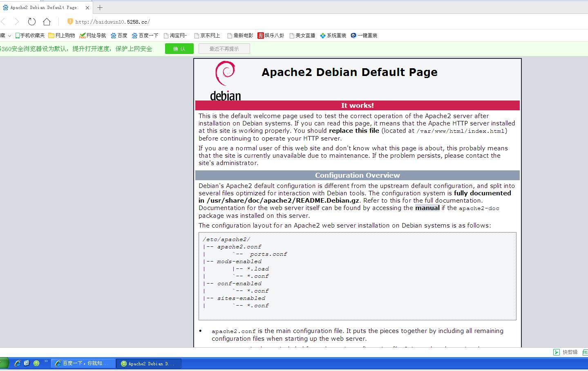Launch 360 browser from quick launch

36,363
